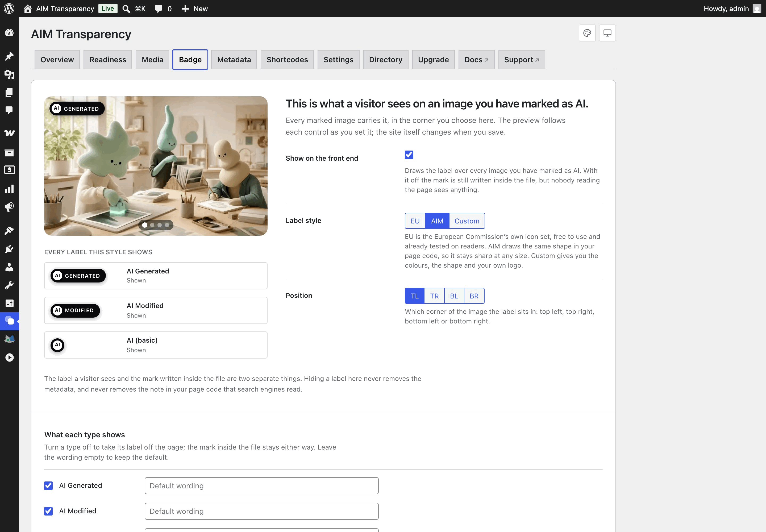This screenshot has width=766, height=532.
Task: Open the Analytics bar chart icon
Action: pyautogui.click(x=9, y=189)
